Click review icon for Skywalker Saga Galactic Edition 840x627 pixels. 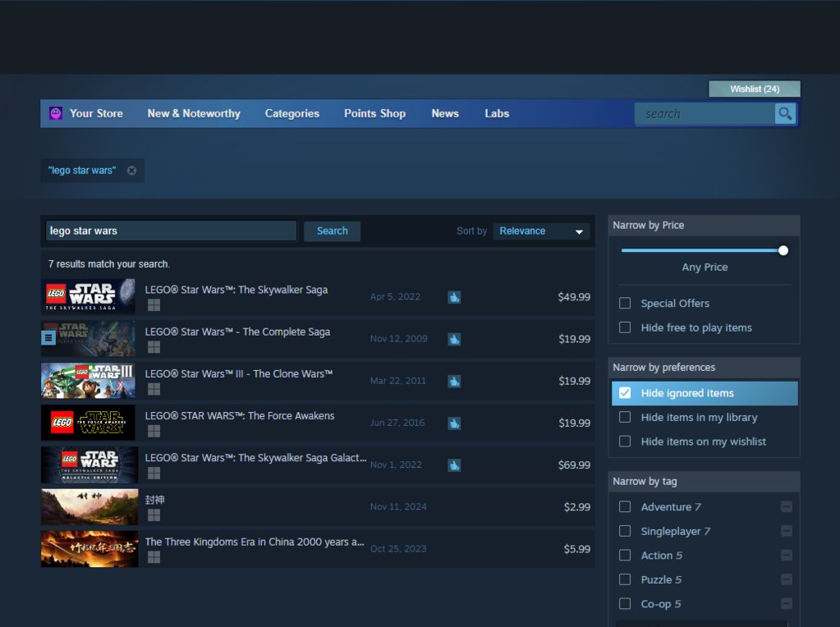click(454, 465)
